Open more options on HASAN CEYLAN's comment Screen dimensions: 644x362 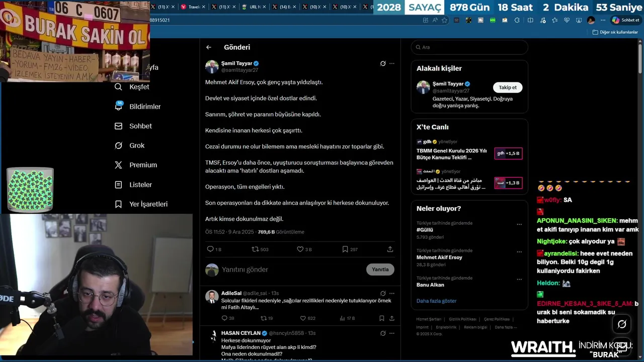[392, 333]
